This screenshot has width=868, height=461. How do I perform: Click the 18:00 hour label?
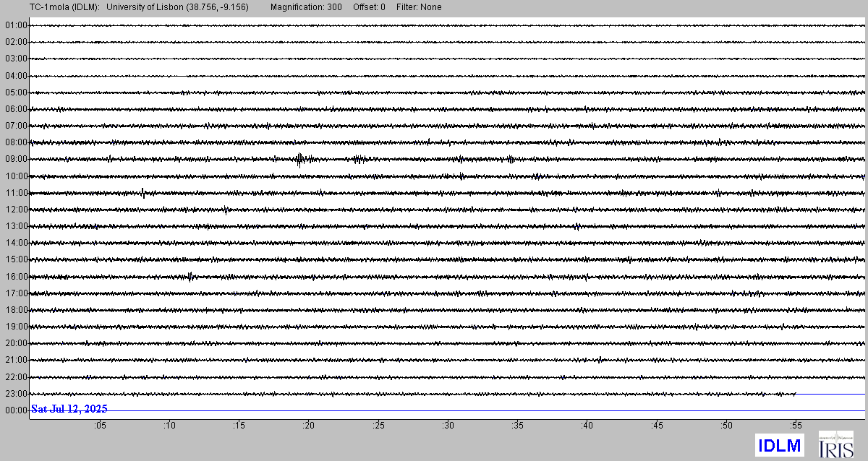[x=16, y=310]
